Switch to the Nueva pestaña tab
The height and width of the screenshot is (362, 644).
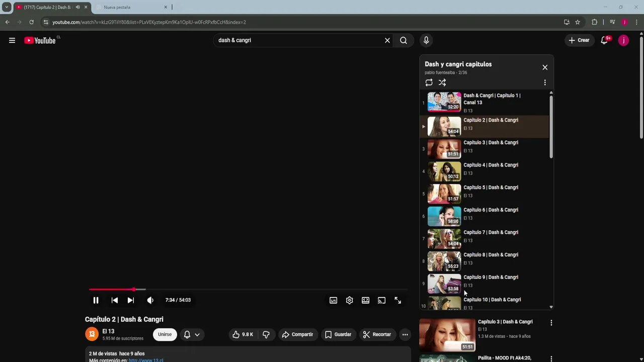tap(132, 7)
